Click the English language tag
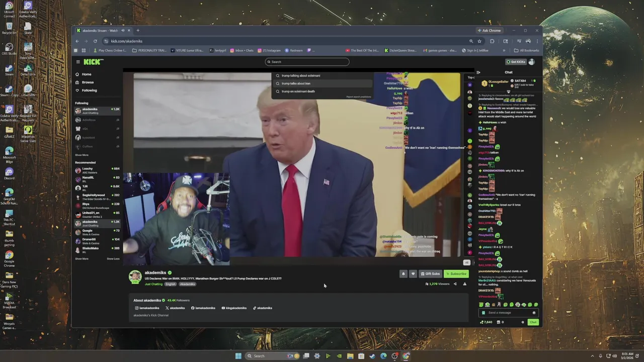Viewport: 644px width, 362px height. [x=171, y=284]
